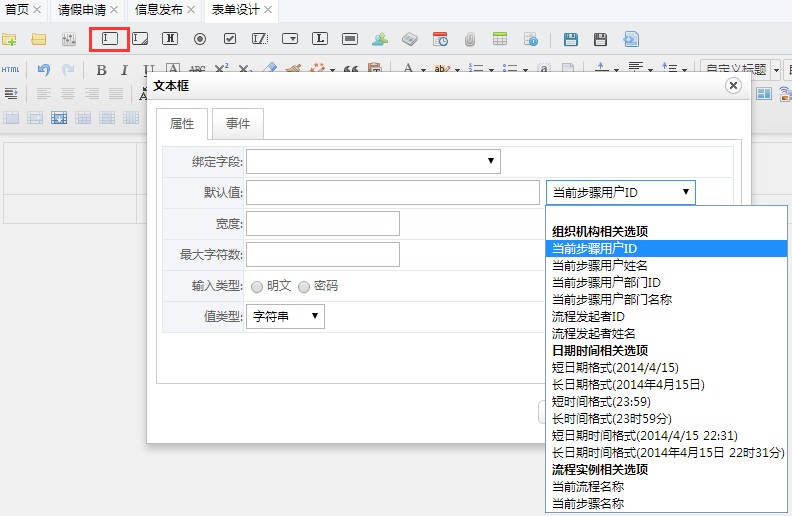792x516 pixels.
Task: Open the 绑定字段 dropdown
Action: [373, 161]
